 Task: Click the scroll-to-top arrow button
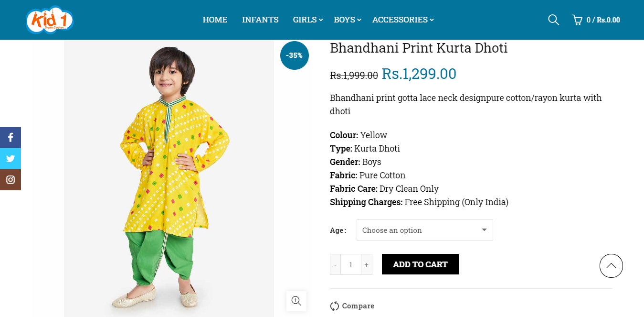[611, 266]
